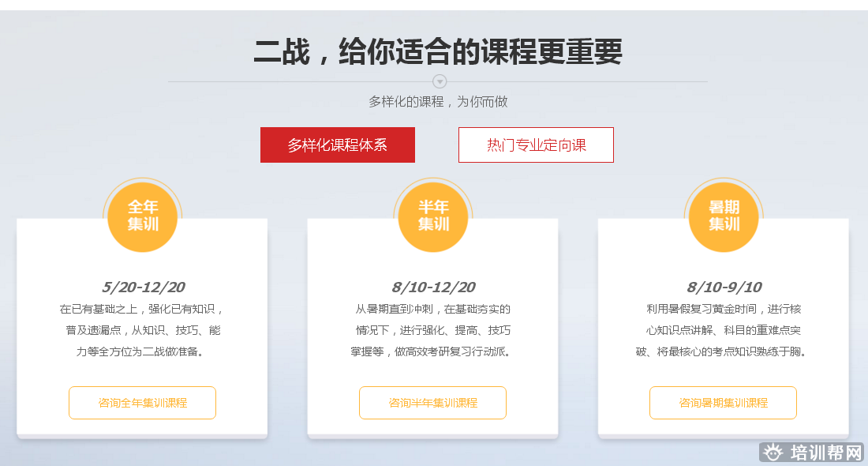Image resolution: width=868 pixels, height=466 pixels.
Task: Click the heading 二战，给你适合的课程更重要
Action: coord(438,52)
